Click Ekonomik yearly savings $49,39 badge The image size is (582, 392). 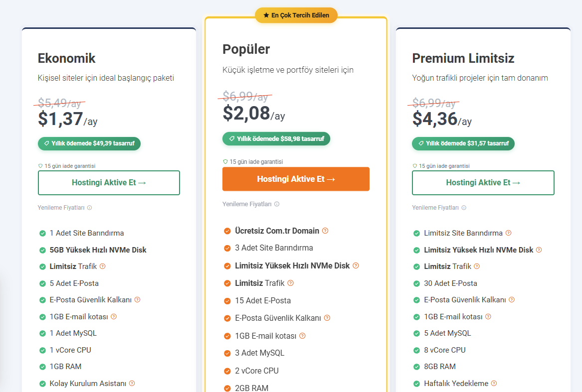(x=89, y=143)
